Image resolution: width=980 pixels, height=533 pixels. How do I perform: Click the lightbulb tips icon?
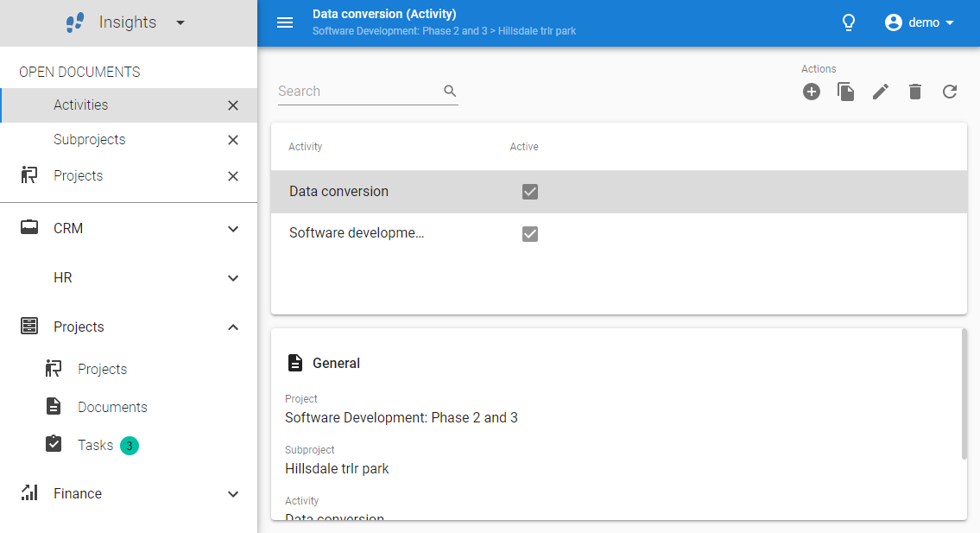click(x=848, y=22)
